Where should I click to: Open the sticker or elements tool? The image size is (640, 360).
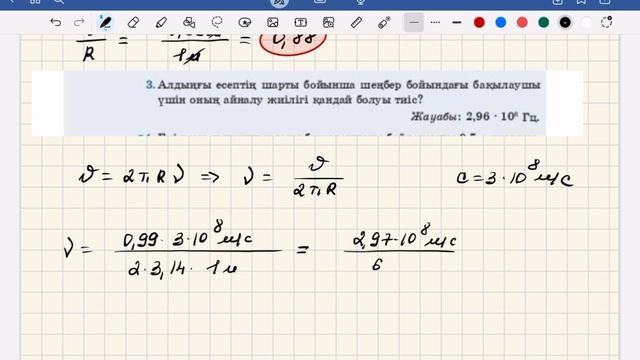pyautogui.click(x=244, y=22)
